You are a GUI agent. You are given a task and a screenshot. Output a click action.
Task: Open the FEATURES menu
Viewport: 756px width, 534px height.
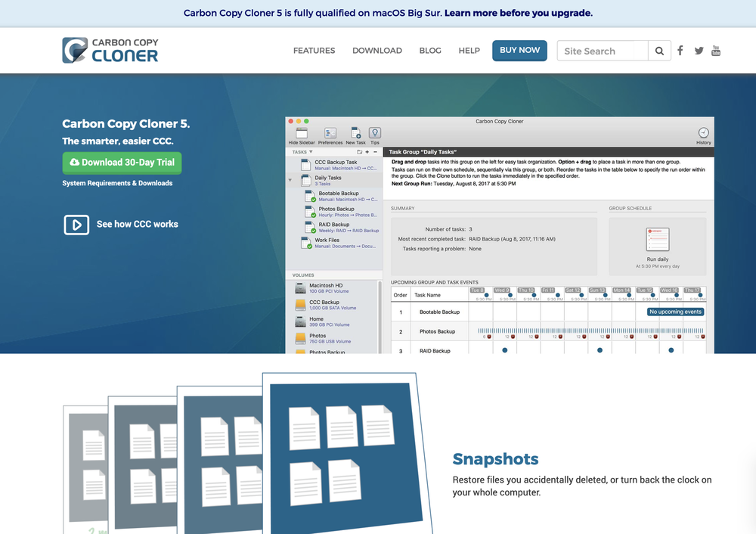click(x=314, y=51)
